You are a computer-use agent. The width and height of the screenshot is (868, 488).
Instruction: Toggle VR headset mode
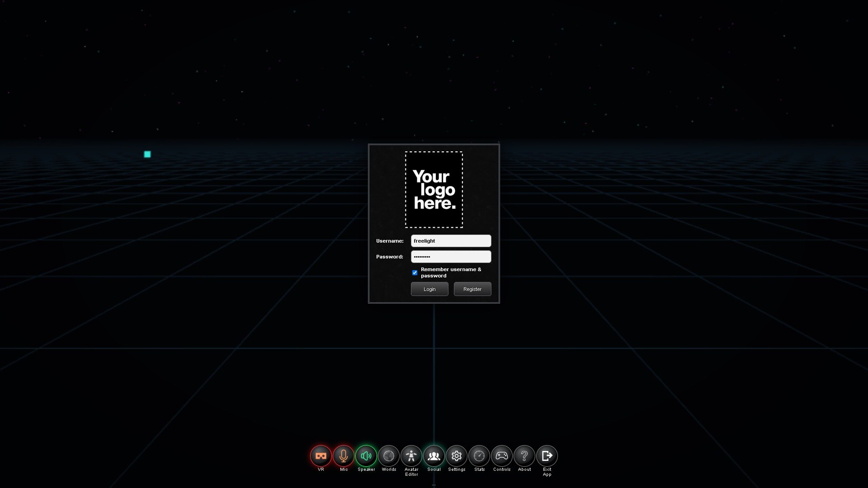[321, 456]
